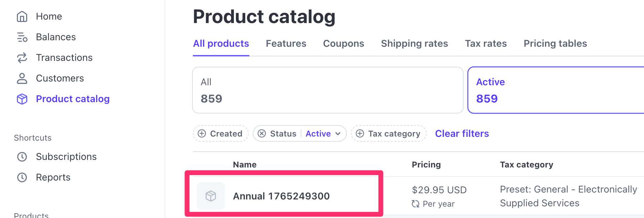Select the Active 859 products card

pyautogui.click(x=555, y=90)
